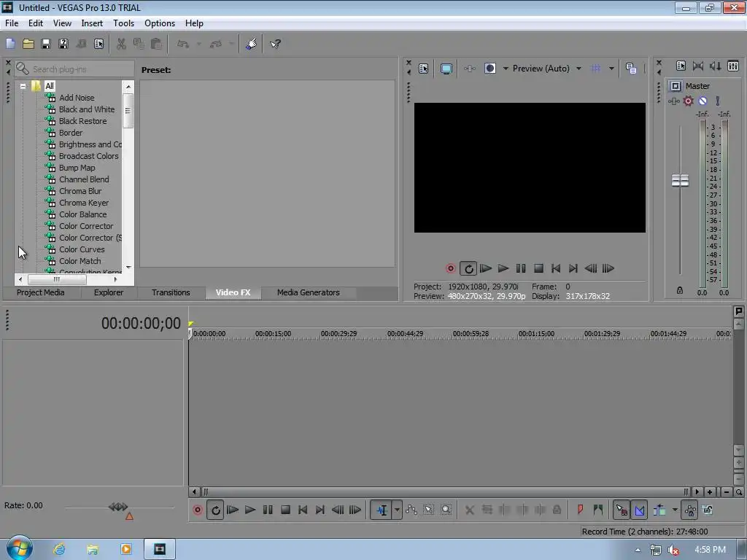
Task: Save project with the floppy disk icon
Action: (46, 44)
